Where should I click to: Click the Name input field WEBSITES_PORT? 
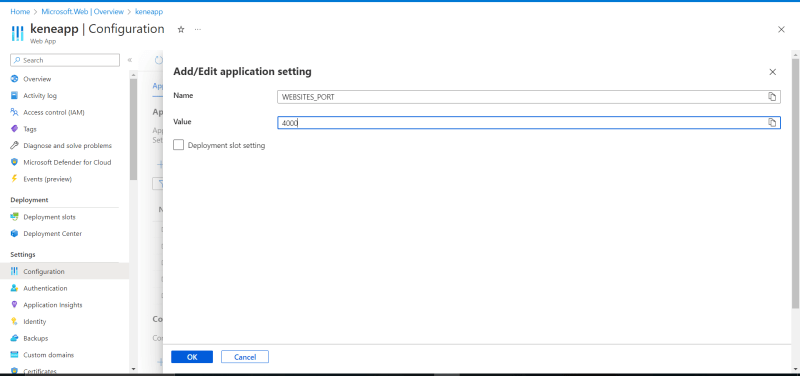(529, 97)
